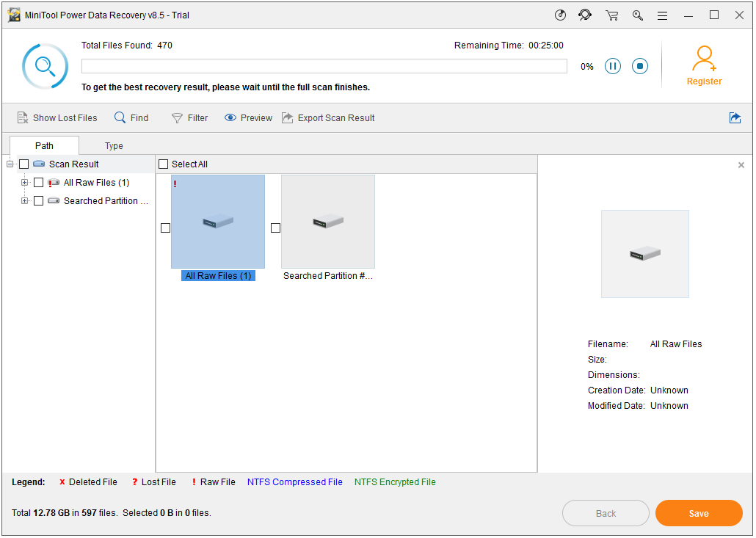Image resolution: width=756 pixels, height=538 pixels.
Task: Switch to the Path tab
Action: pos(44,145)
